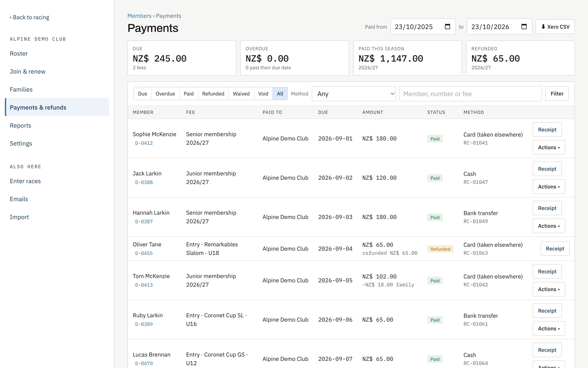Download the Xero CSV export
The height and width of the screenshot is (368, 588).
[555, 27]
